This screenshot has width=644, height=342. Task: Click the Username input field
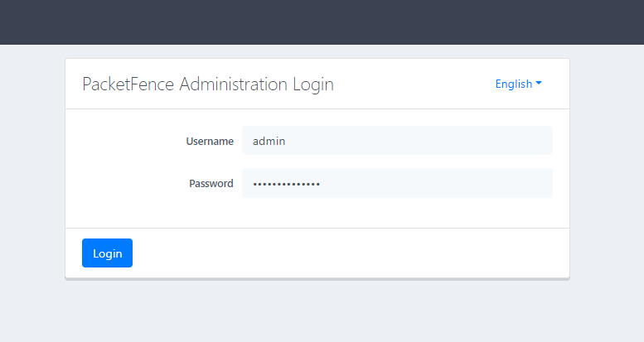[x=396, y=141]
